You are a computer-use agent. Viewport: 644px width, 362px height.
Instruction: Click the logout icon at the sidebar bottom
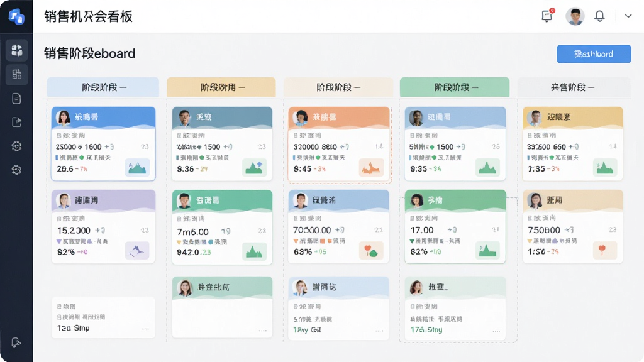click(x=16, y=343)
